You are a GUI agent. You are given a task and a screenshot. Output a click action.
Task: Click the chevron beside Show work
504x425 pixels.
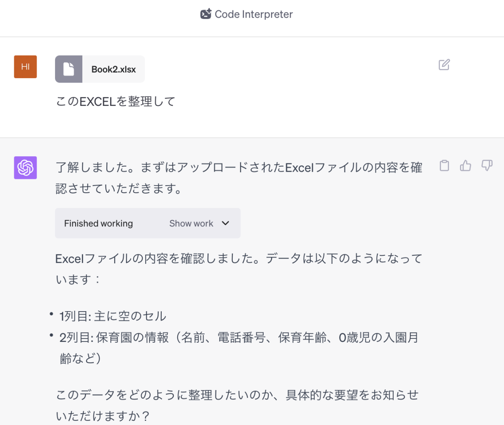coord(226,223)
